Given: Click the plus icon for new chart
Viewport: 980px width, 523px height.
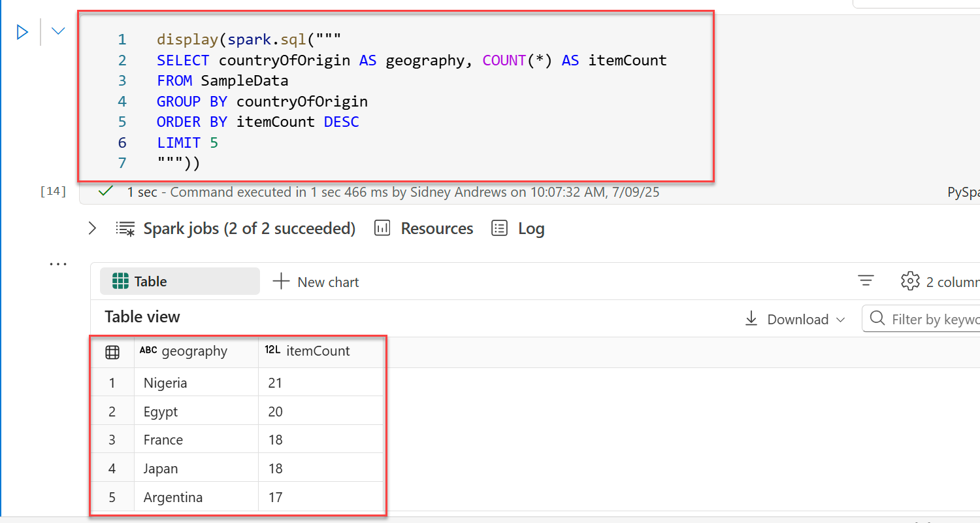Looking at the screenshot, I should 281,282.
